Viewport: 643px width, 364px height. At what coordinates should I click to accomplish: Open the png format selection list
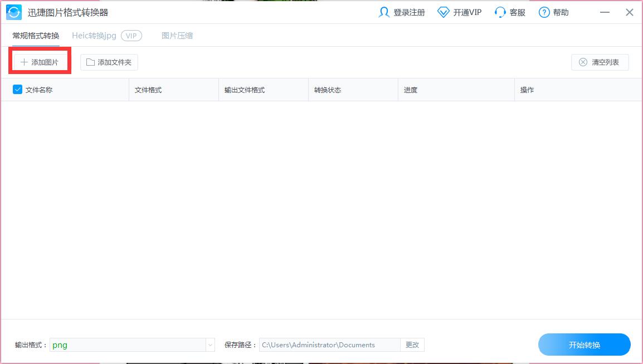click(x=131, y=345)
